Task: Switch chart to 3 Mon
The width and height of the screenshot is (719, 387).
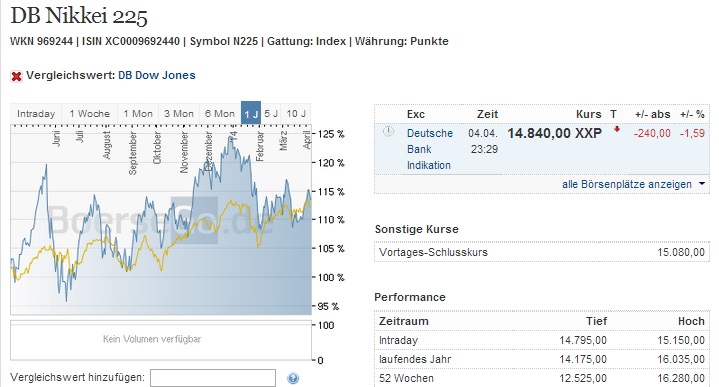Action: (179, 114)
